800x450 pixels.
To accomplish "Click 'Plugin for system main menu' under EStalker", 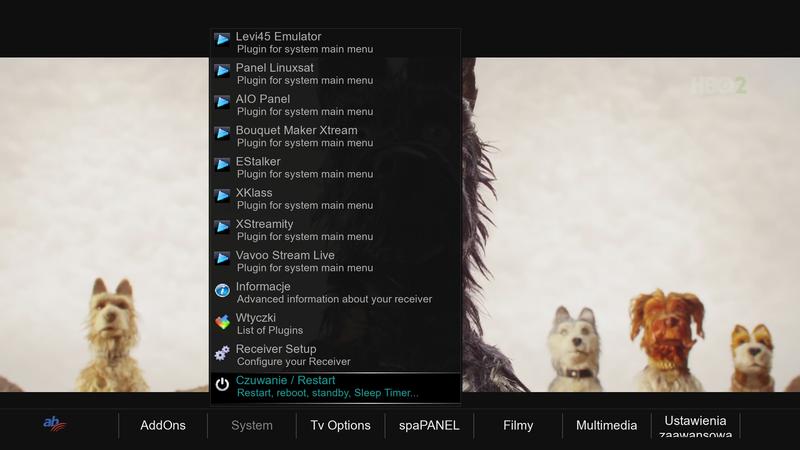I will [305, 174].
